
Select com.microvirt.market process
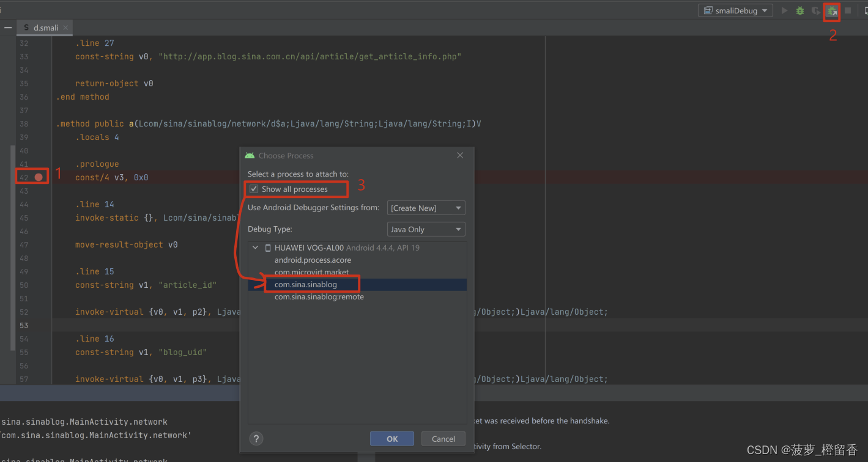[x=311, y=272]
